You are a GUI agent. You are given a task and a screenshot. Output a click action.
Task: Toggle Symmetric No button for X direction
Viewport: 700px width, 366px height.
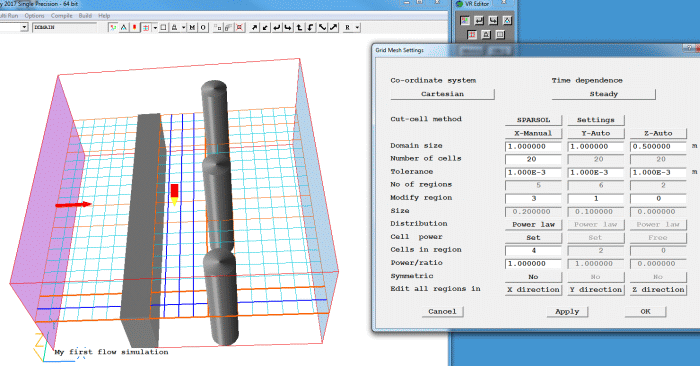533,277
